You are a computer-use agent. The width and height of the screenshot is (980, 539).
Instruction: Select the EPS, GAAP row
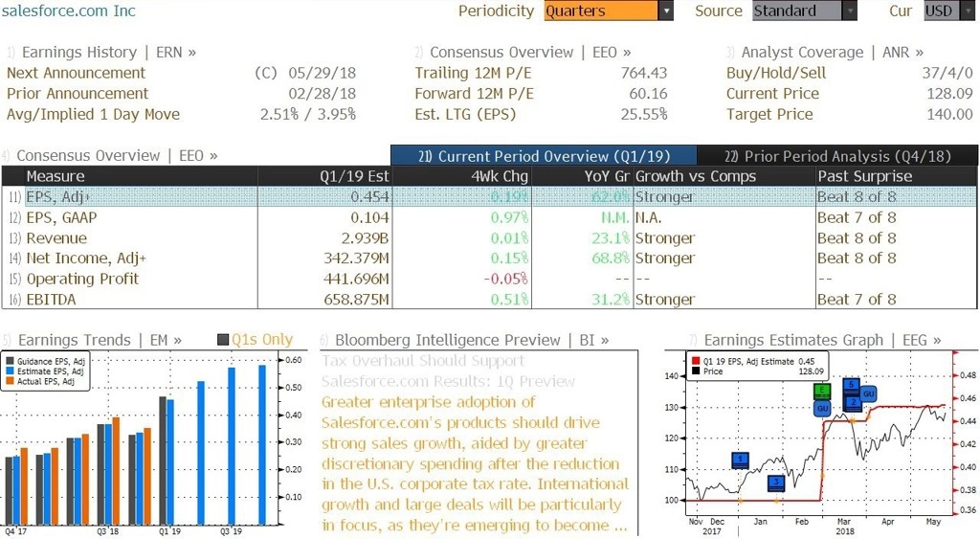489,217
